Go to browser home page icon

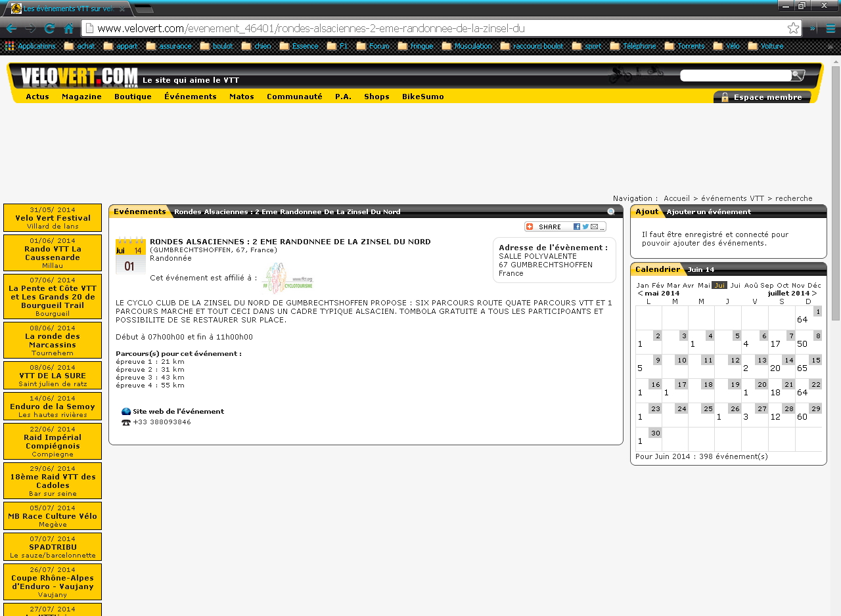pos(68,28)
